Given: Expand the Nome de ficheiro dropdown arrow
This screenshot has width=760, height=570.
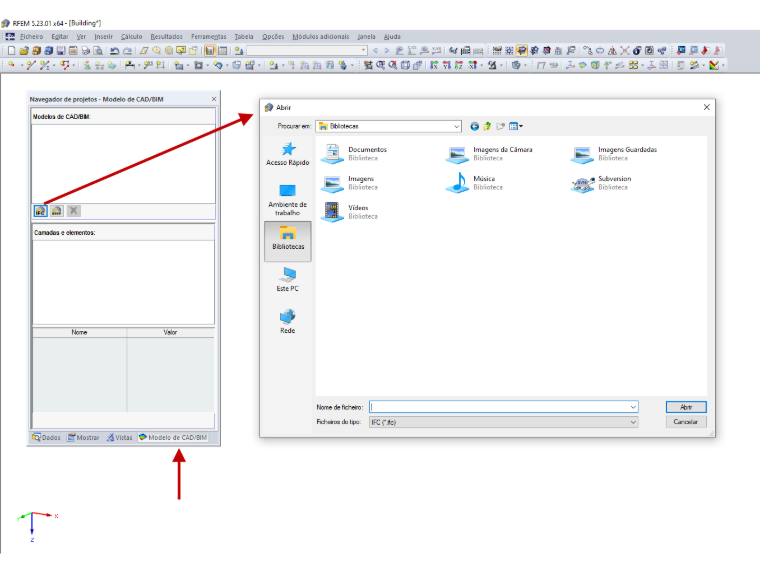Looking at the screenshot, I should (x=633, y=407).
